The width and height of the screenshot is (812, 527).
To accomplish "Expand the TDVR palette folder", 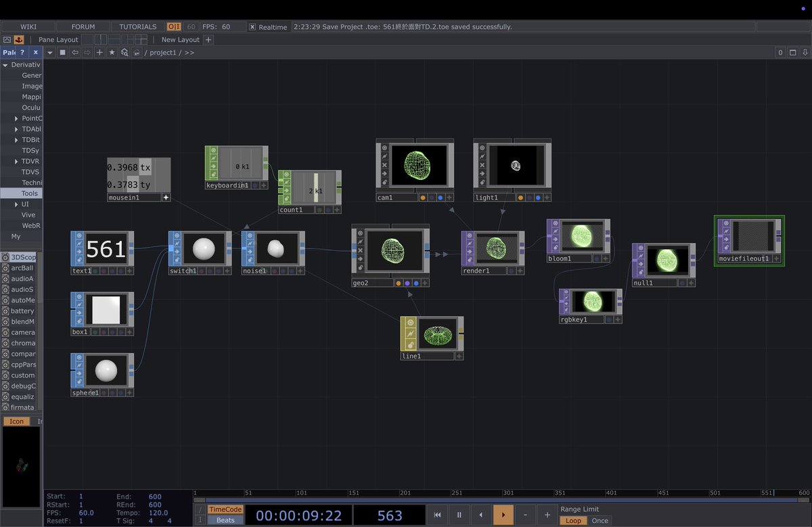I will click(16, 161).
